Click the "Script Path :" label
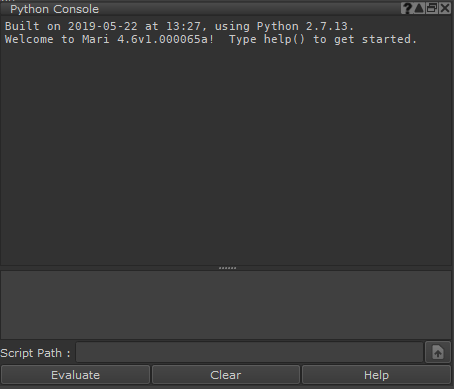The width and height of the screenshot is (454, 389). [x=35, y=353]
